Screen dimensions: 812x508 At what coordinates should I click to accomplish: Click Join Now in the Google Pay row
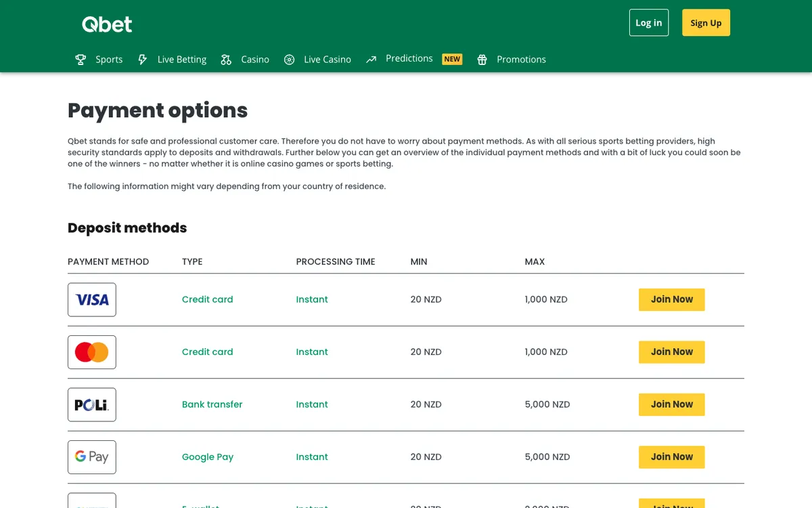point(672,457)
